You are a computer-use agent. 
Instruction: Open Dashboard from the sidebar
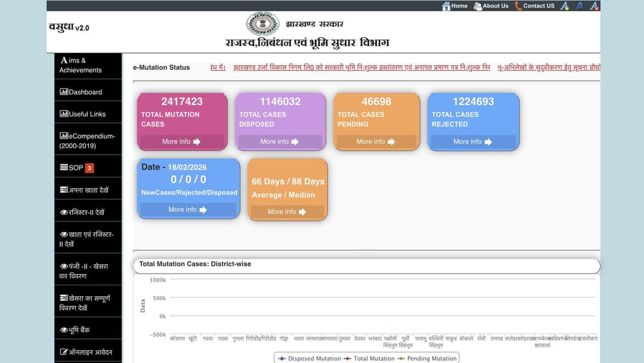coord(81,92)
